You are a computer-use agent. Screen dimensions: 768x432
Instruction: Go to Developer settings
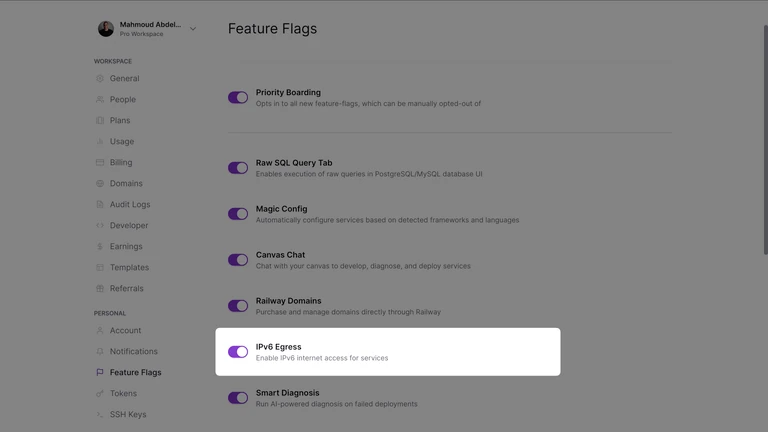click(x=129, y=226)
